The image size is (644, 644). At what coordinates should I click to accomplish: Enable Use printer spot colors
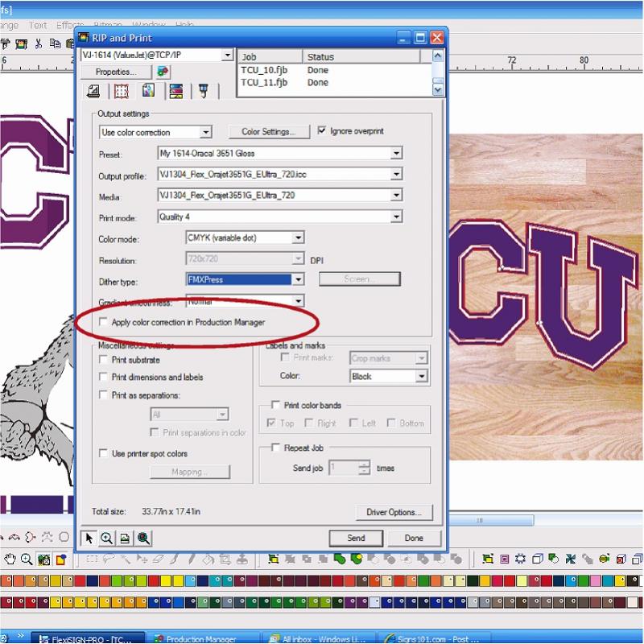point(103,453)
